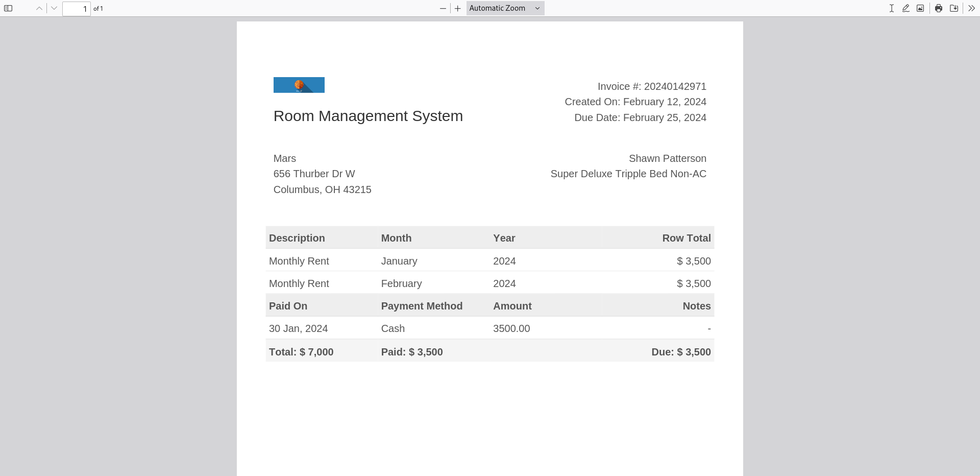This screenshot has height=476, width=980.
Task: Click the Year column header
Action: tap(504, 238)
